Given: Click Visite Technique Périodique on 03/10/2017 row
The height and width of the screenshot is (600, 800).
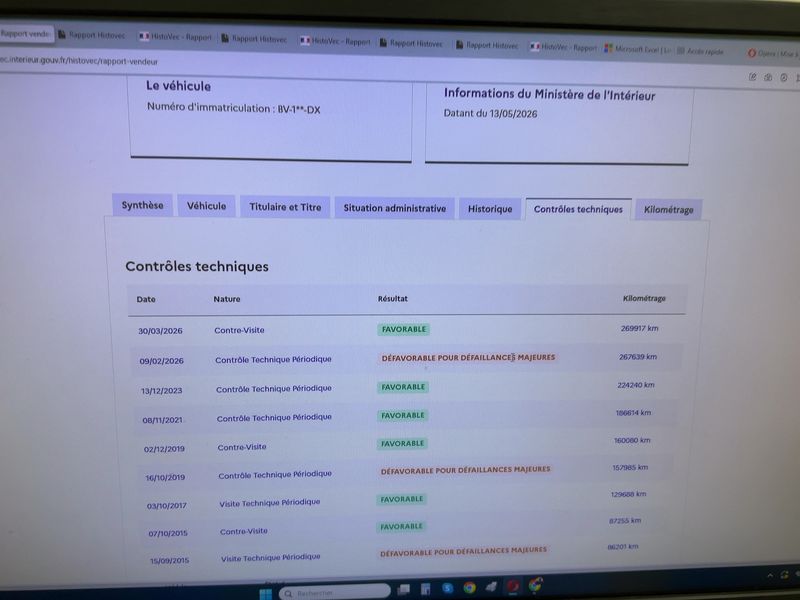Looking at the screenshot, I should tap(269, 503).
